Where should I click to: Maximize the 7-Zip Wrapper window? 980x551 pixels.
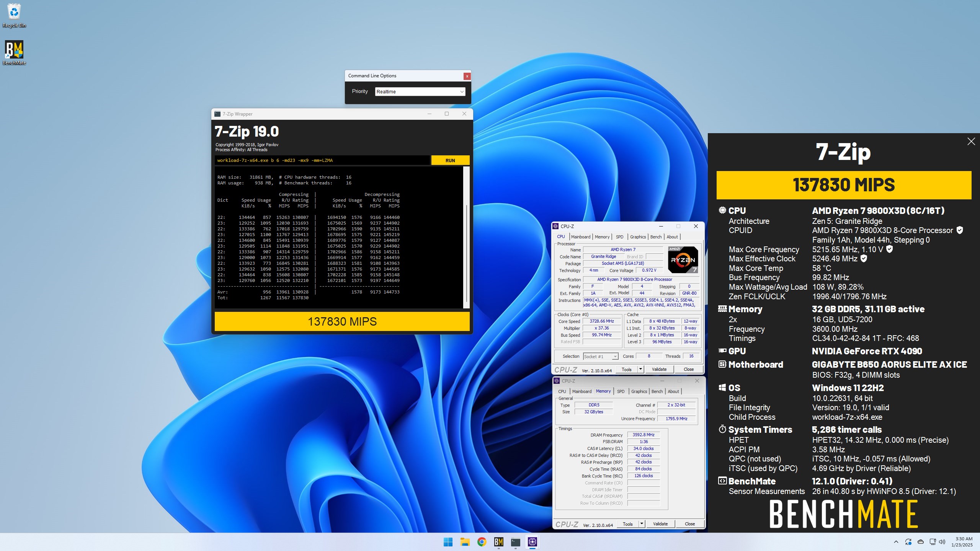pos(446,114)
